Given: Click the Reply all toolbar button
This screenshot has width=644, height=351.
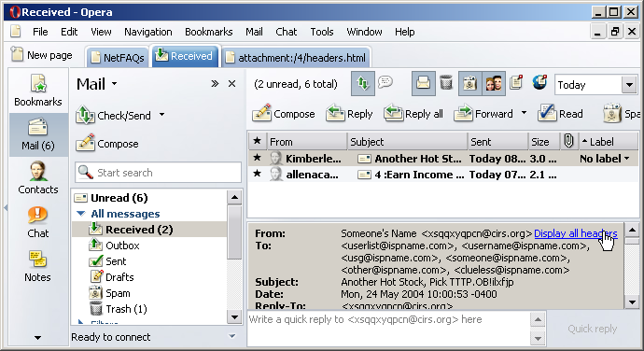Looking at the screenshot, I should click(413, 114).
